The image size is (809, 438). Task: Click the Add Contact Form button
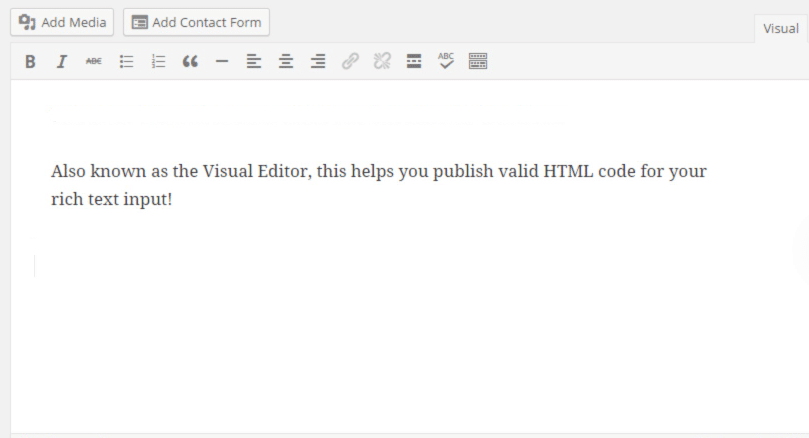point(196,22)
